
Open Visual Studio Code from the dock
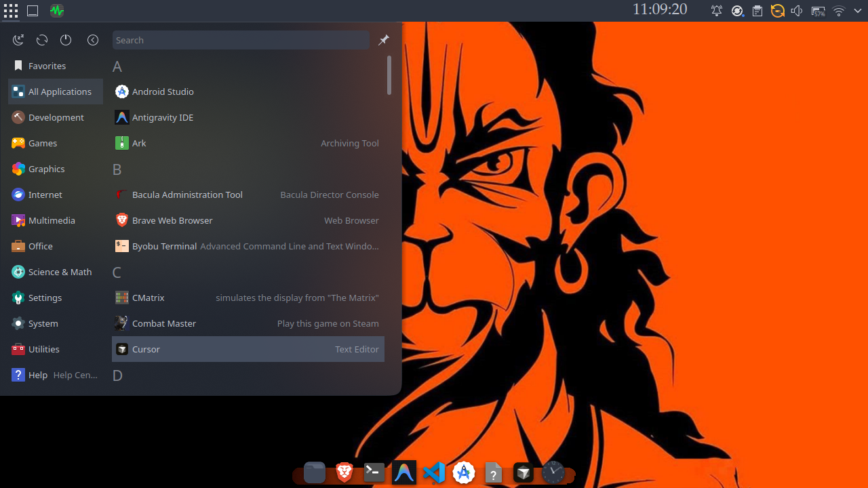click(434, 472)
